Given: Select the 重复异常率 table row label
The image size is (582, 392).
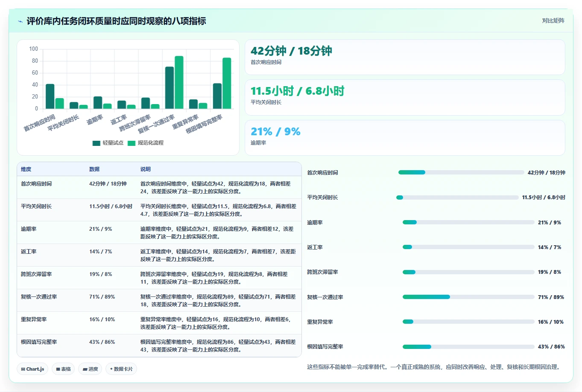Looking at the screenshot, I should [34, 319].
